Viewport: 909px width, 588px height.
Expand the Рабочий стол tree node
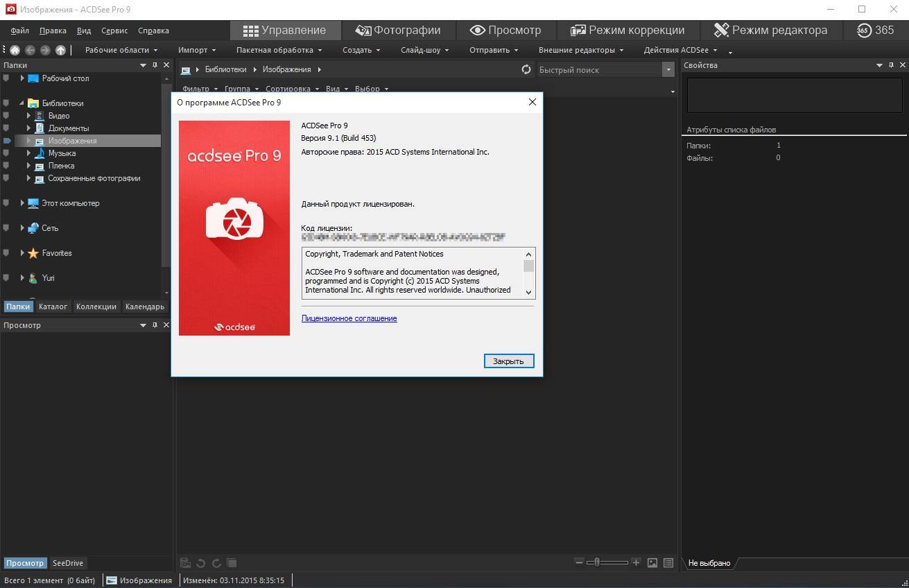(x=22, y=78)
